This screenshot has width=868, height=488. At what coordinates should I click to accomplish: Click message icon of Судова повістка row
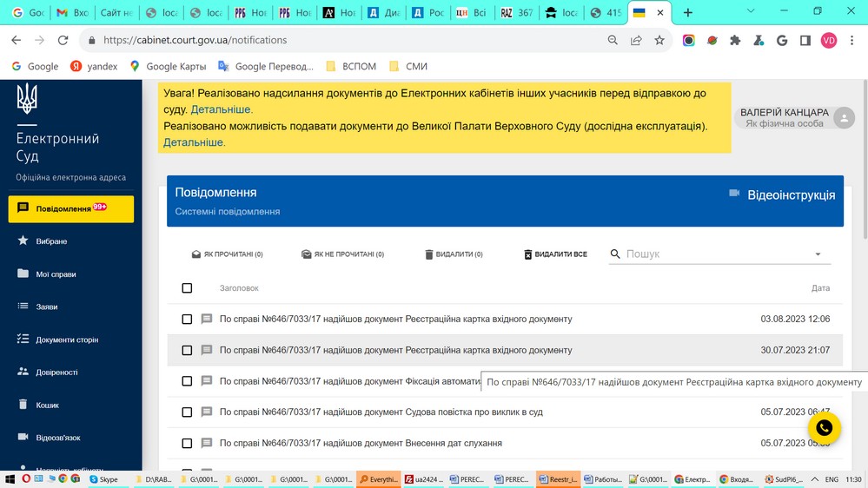click(207, 412)
